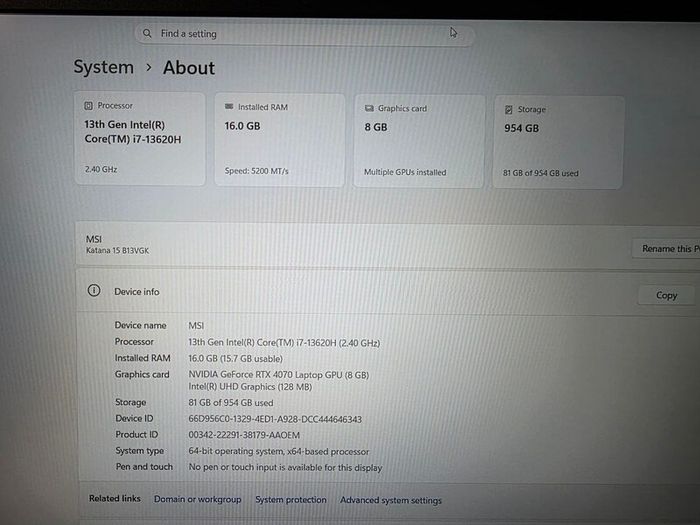Click Speed: 5200 MT/s text
700x525 pixels.
[x=257, y=171]
